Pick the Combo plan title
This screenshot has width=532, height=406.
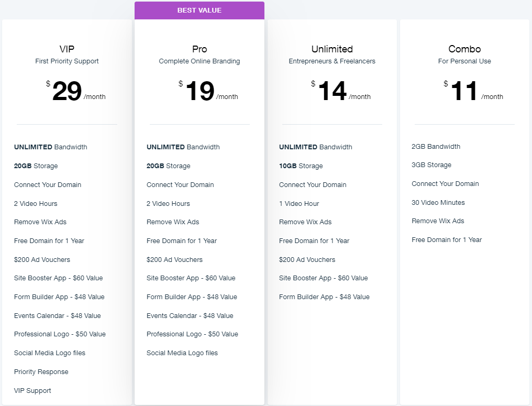coord(464,49)
